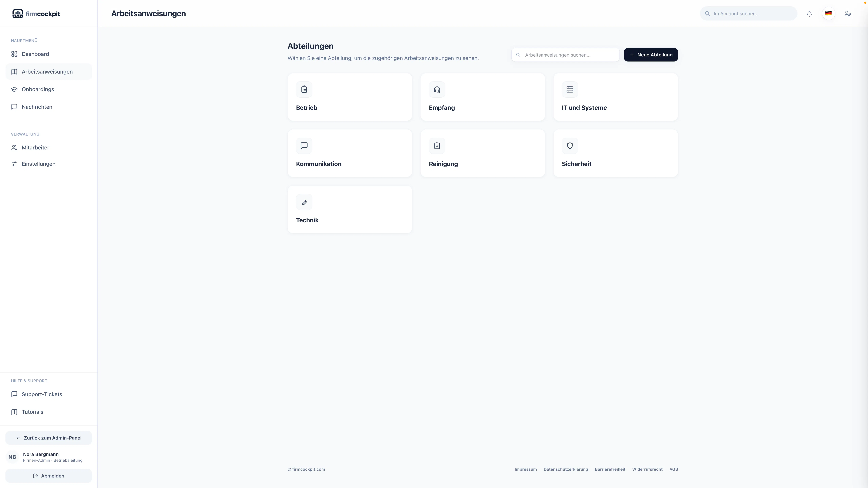Open Nachrichten in main menu
The width and height of the screenshot is (868, 488).
tap(48, 107)
